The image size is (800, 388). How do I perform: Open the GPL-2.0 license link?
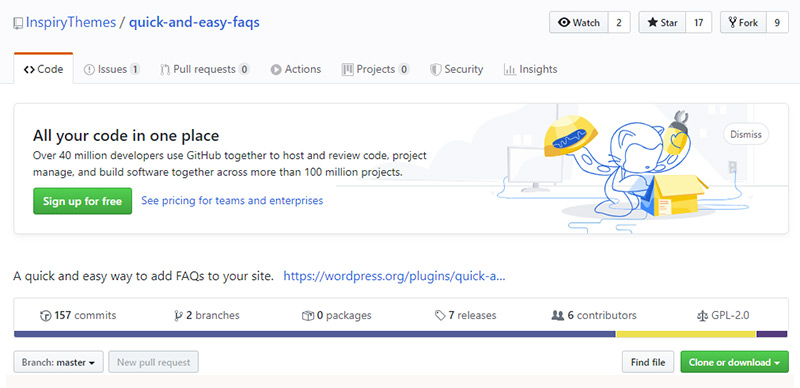[723, 316]
